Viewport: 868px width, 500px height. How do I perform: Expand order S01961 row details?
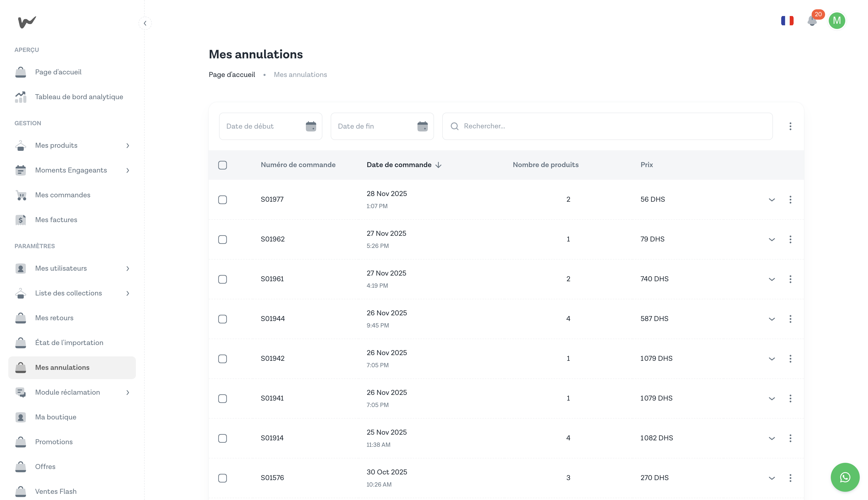pyautogui.click(x=771, y=279)
